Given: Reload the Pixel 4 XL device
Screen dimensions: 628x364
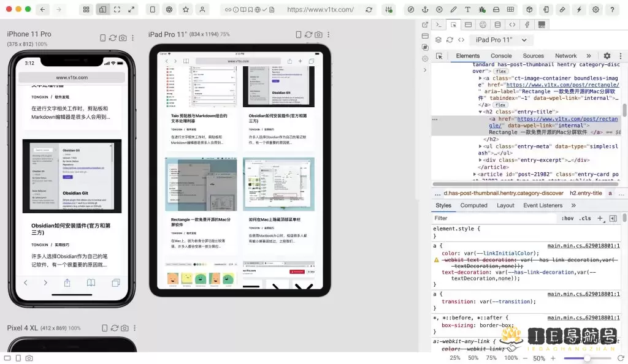Looking at the screenshot, I should pos(115,328).
